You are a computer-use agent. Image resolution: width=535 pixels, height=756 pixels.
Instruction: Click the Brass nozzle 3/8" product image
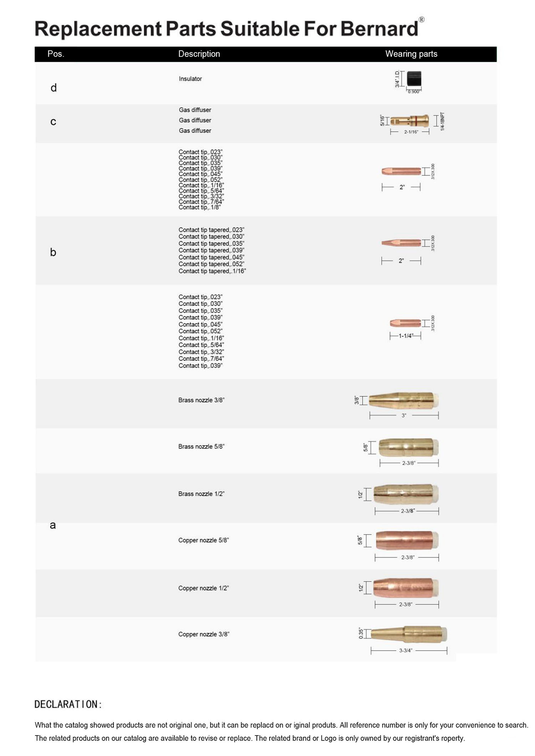coord(403,400)
